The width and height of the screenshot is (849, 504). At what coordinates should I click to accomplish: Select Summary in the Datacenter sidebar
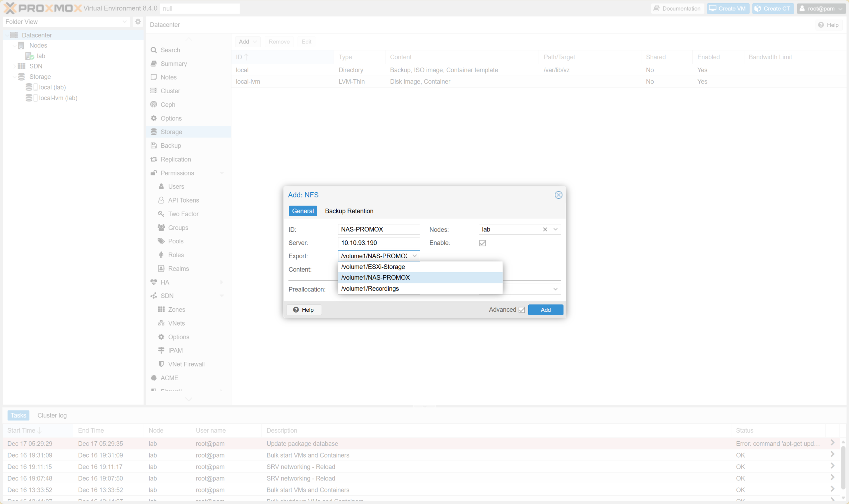[x=173, y=64]
